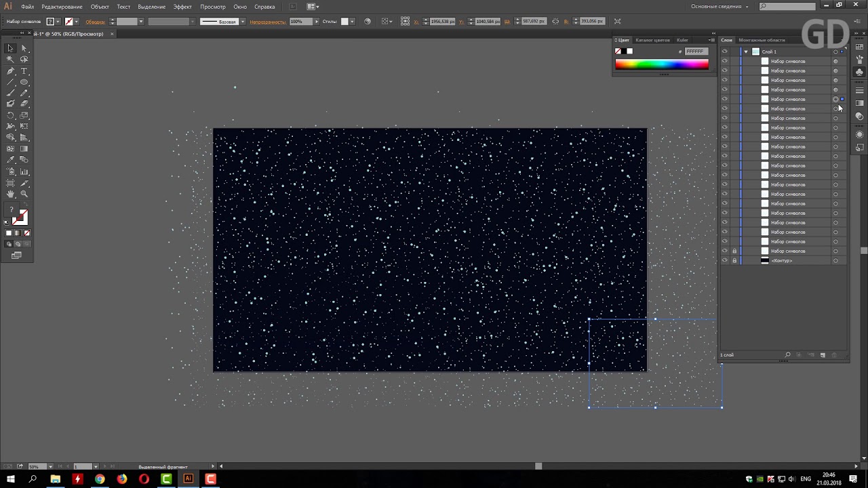868x488 pixels.
Task: Open the Windows Start menu
Action: 11,479
